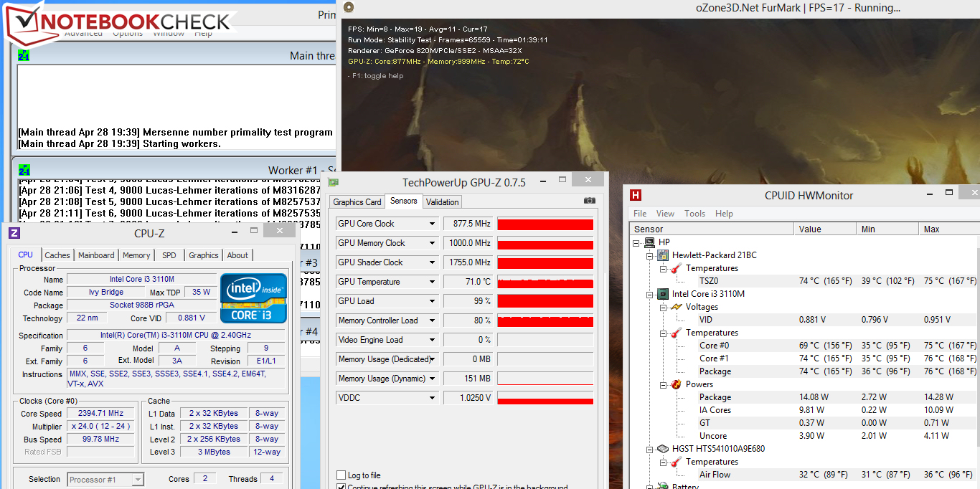
Task: Switch to the Graphics tab in CPU-Z
Action: (x=204, y=255)
